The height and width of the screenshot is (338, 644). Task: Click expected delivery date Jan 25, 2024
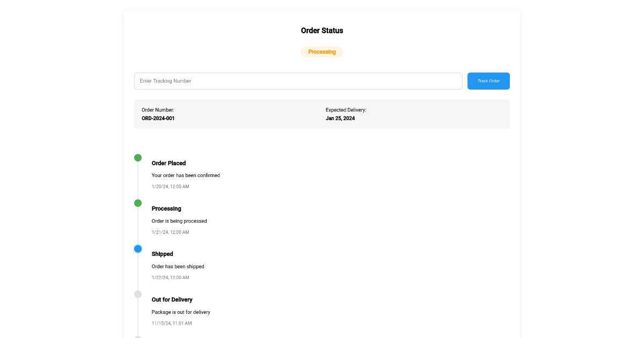[340, 119]
